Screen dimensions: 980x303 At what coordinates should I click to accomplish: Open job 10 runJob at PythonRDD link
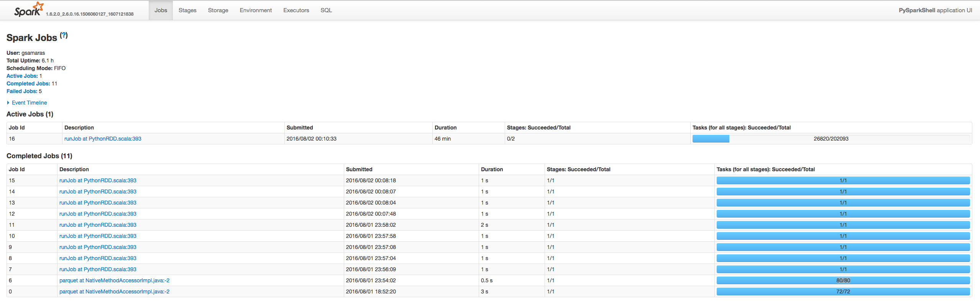pyautogui.click(x=98, y=236)
